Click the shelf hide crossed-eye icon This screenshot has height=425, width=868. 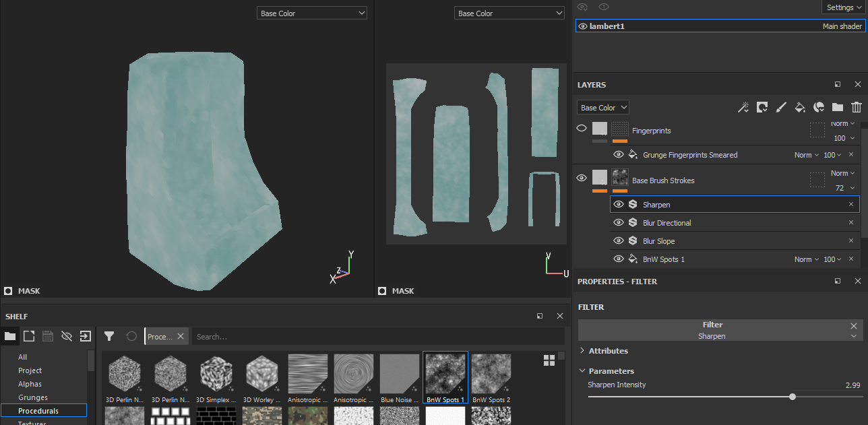[x=67, y=336]
